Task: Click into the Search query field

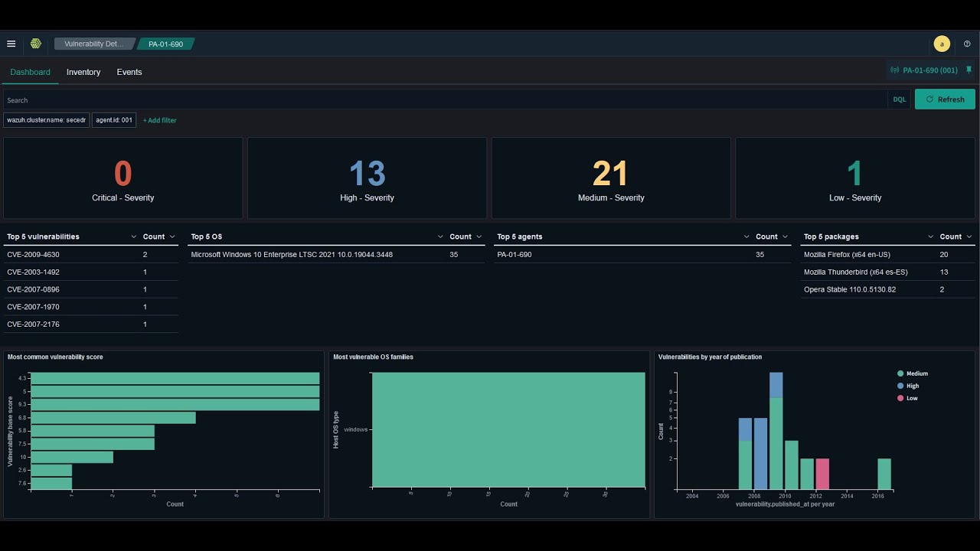Action: click(446, 99)
